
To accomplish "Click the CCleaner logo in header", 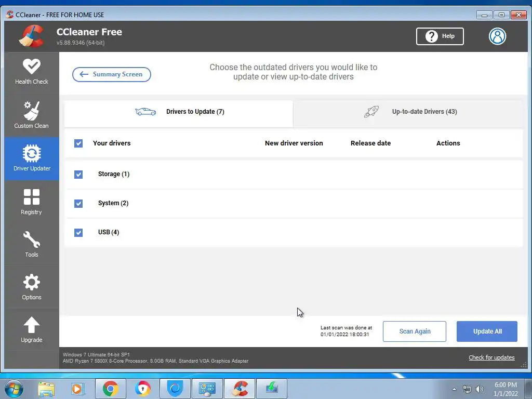I will click(32, 36).
